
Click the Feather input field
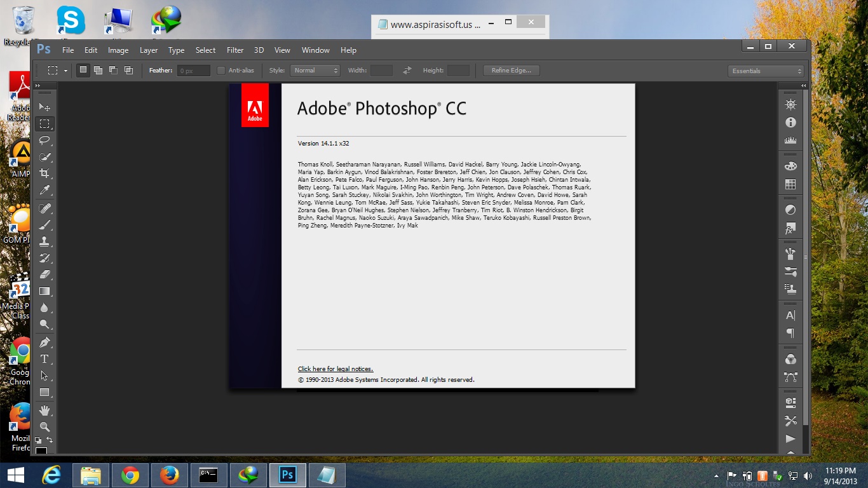click(194, 71)
